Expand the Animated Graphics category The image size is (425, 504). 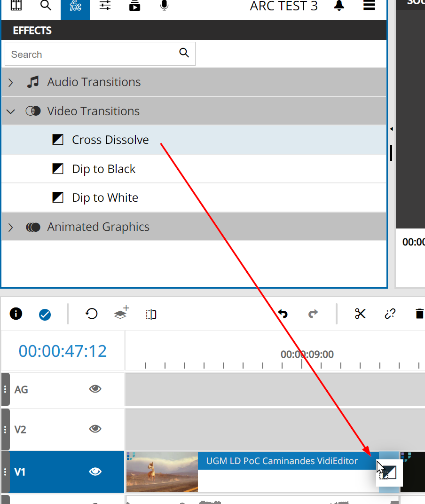(x=11, y=228)
